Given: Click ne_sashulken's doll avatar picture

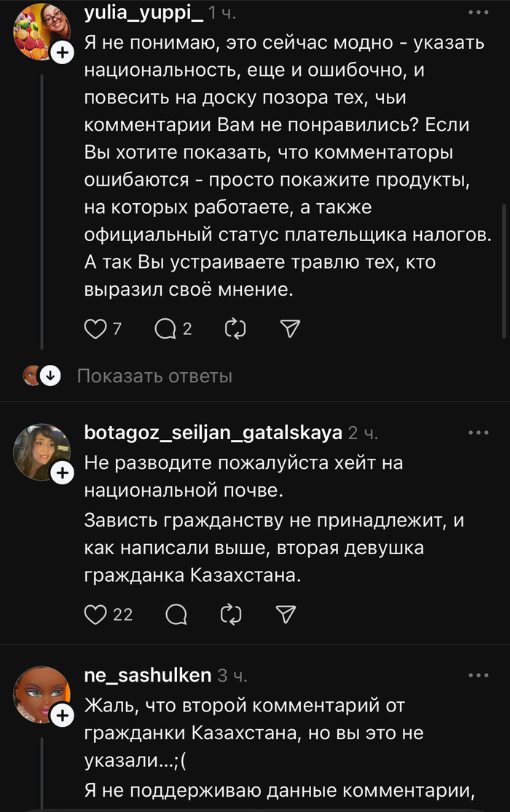Looking at the screenshot, I should [x=42, y=695].
